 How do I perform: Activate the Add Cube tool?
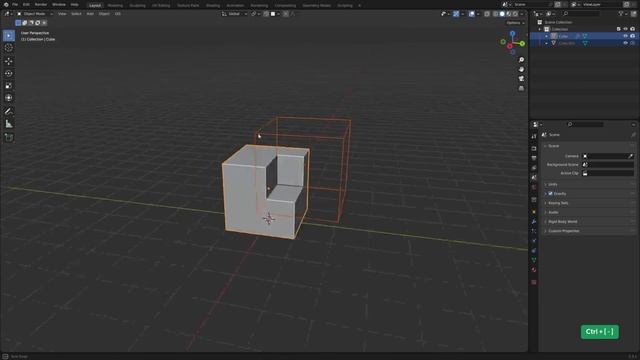click(x=9, y=138)
